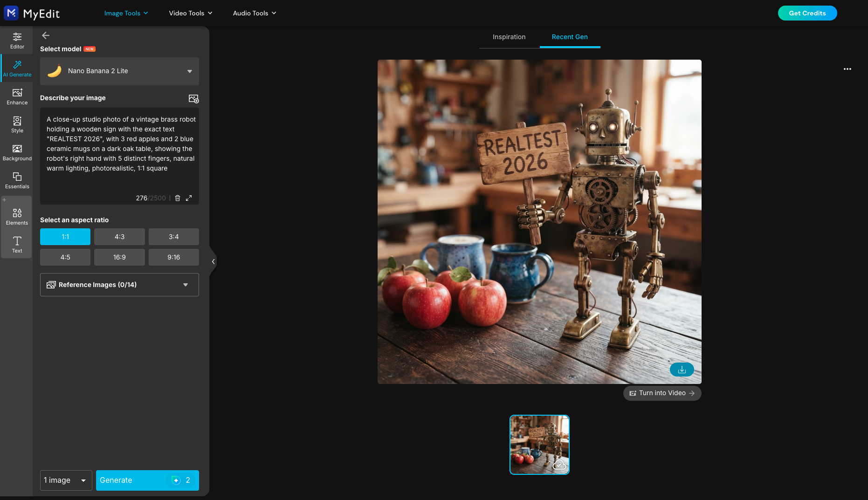Open the Background tool
The height and width of the screenshot is (500, 868).
click(17, 152)
